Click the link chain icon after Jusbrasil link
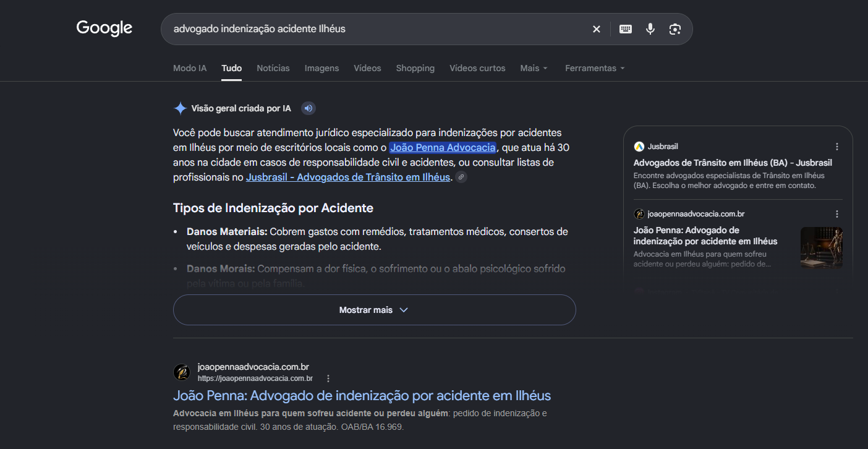 click(x=461, y=177)
